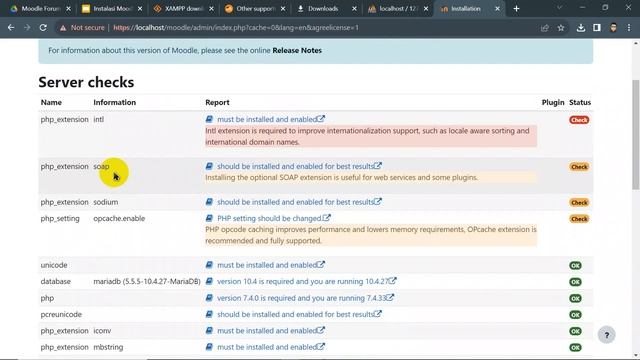This screenshot has width=640, height=360.
Task: Open the Chrome three-dot menu
Action: tap(629, 28)
